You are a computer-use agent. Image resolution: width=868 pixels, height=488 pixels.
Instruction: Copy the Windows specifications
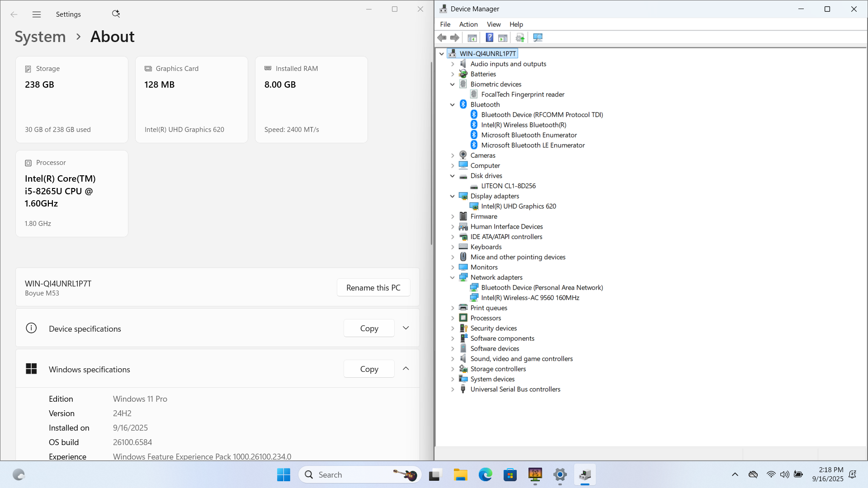click(369, 369)
